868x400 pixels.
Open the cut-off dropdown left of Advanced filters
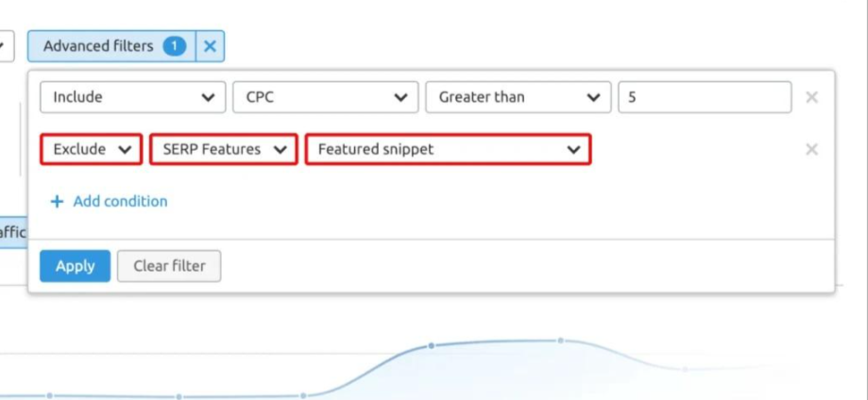tap(6, 44)
